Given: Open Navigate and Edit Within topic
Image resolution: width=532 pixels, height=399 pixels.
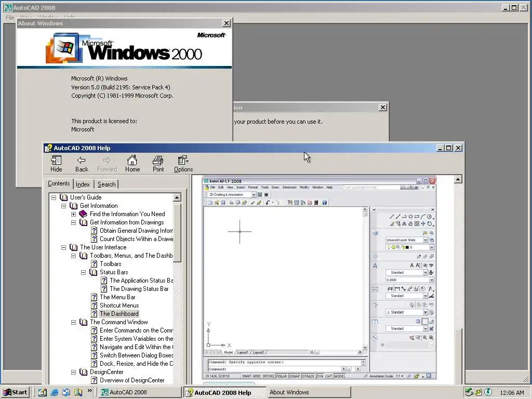Looking at the screenshot, I should pos(136,347).
